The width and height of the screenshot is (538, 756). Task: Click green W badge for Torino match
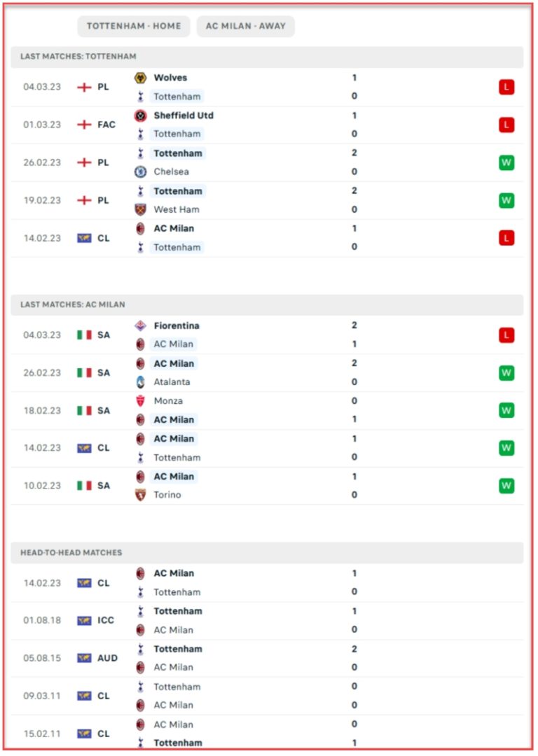click(506, 486)
